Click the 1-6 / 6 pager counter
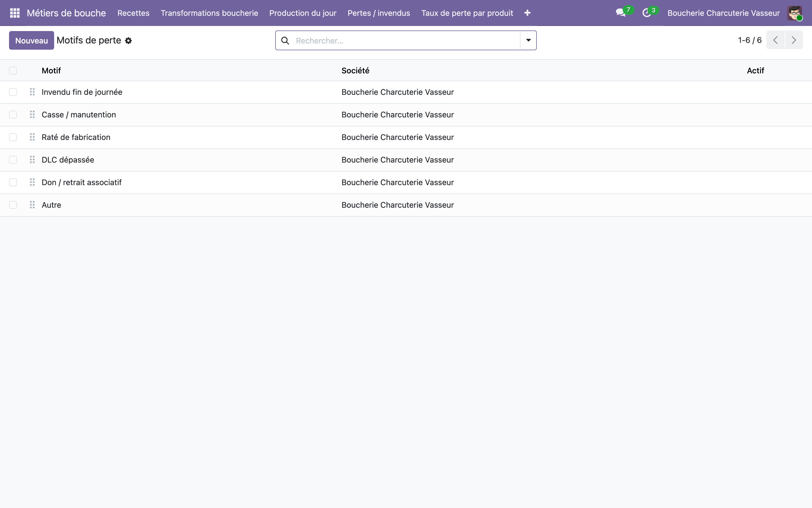Viewport: 812px width, 508px height. (x=750, y=40)
